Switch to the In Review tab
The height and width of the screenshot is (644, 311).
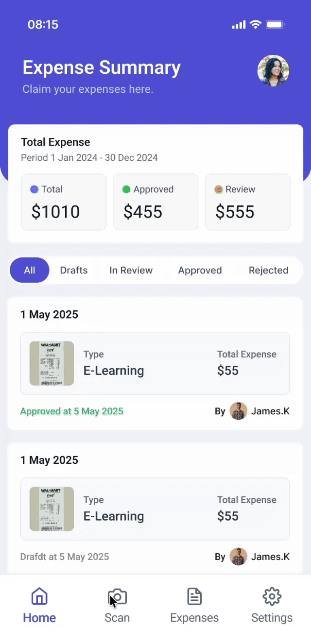[131, 270]
